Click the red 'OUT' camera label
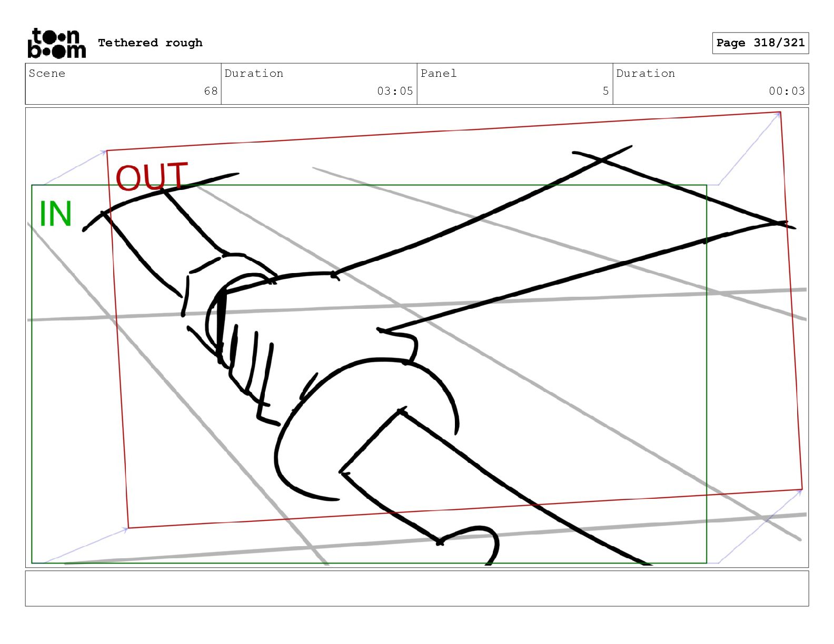 point(152,177)
